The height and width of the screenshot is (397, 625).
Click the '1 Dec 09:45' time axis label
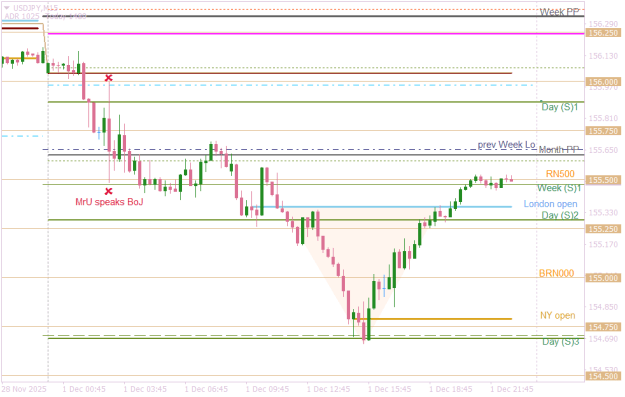tap(267, 389)
